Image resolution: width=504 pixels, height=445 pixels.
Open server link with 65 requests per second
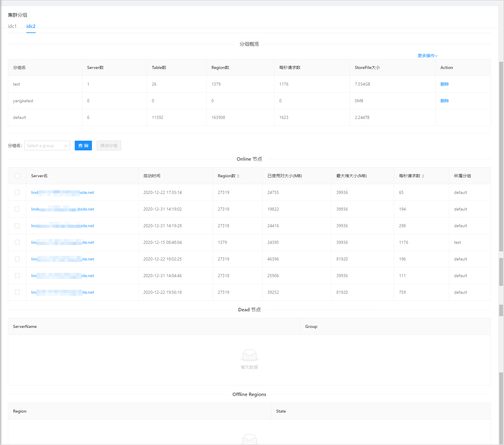pyautogui.click(x=63, y=192)
